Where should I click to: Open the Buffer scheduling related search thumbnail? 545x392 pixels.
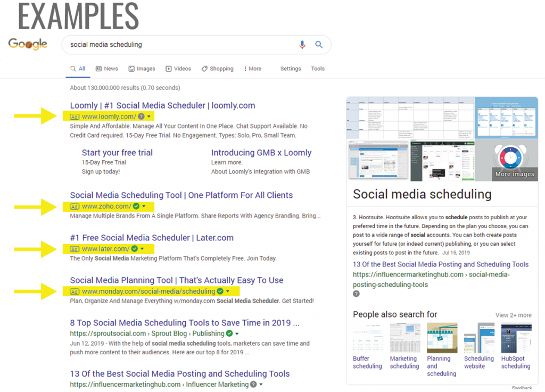click(x=367, y=338)
